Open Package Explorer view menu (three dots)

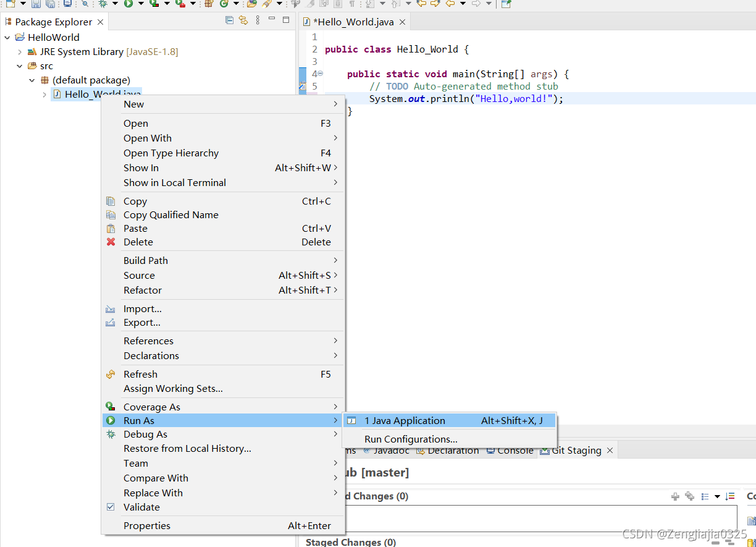click(x=257, y=20)
